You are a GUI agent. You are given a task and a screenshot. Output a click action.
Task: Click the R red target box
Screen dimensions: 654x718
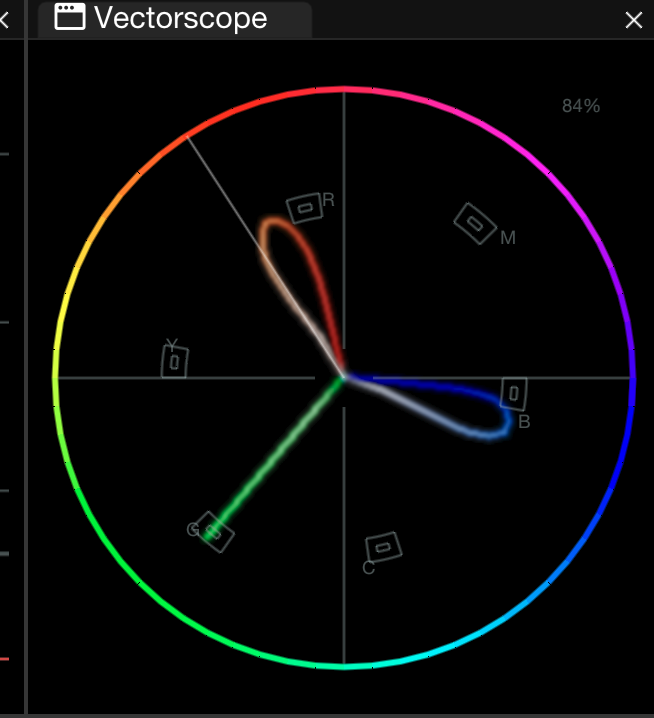click(305, 208)
